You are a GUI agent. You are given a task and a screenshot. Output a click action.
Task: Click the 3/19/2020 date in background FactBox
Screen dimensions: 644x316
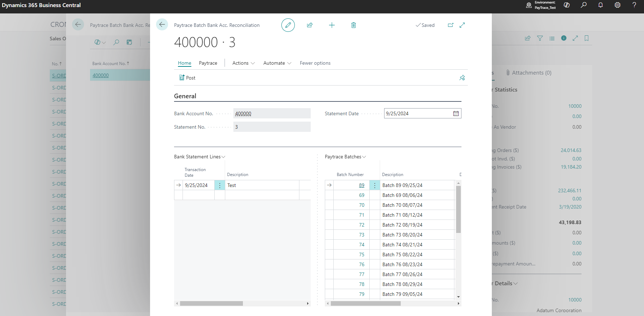click(x=570, y=207)
